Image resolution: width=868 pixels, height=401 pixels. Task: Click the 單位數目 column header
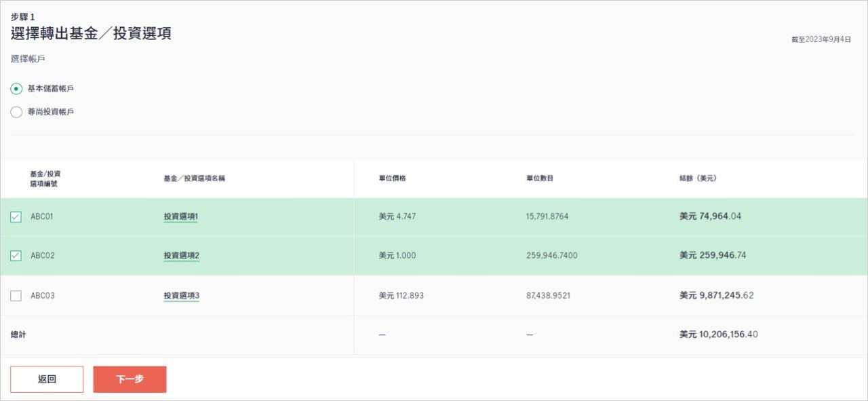(x=540, y=178)
